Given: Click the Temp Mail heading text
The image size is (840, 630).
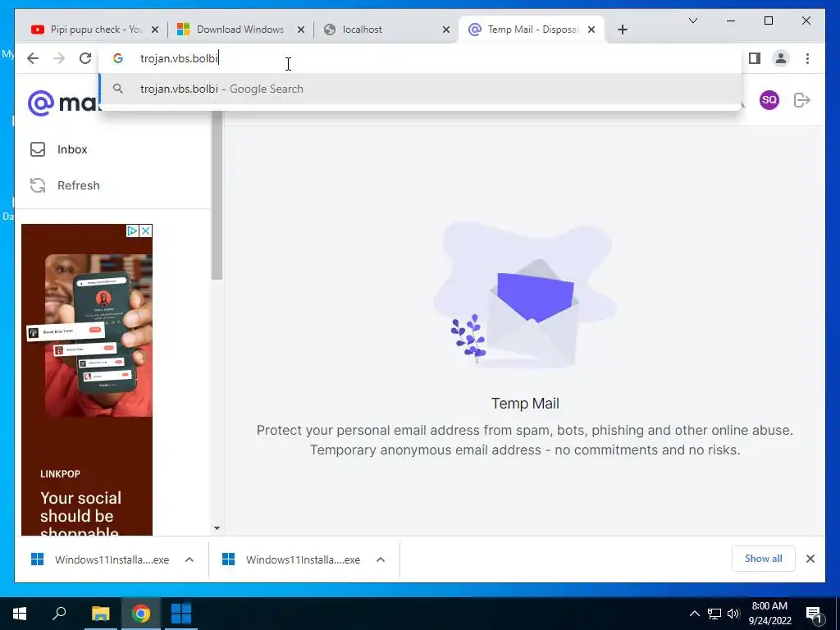Looking at the screenshot, I should 525,404.
